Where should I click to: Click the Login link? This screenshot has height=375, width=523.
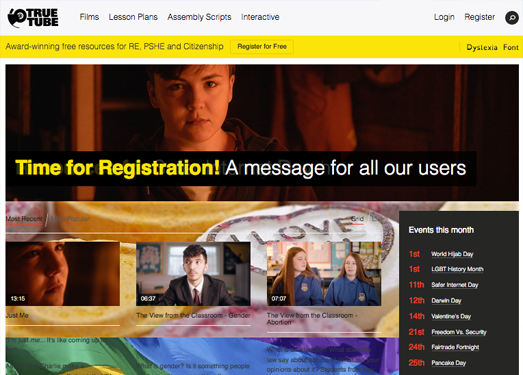point(444,17)
